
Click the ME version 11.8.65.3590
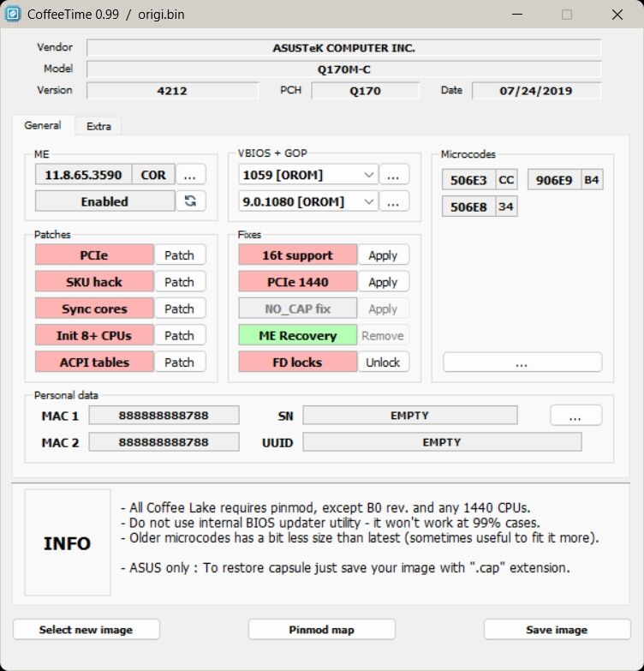[x=83, y=175]
